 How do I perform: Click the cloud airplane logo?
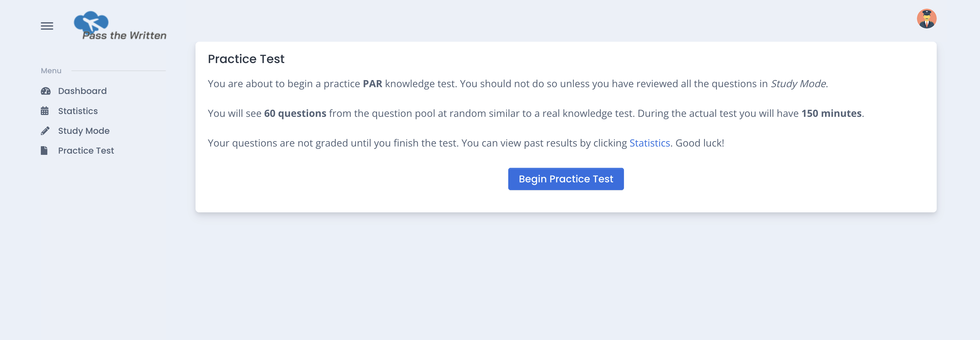(91, 22)
